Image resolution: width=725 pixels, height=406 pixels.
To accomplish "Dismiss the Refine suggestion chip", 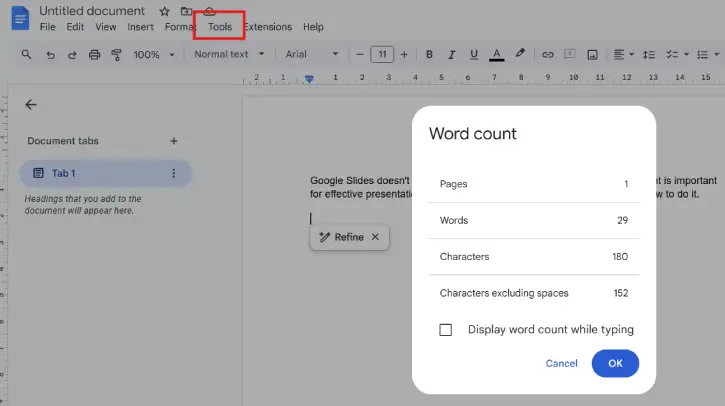I will pos(375,237).
